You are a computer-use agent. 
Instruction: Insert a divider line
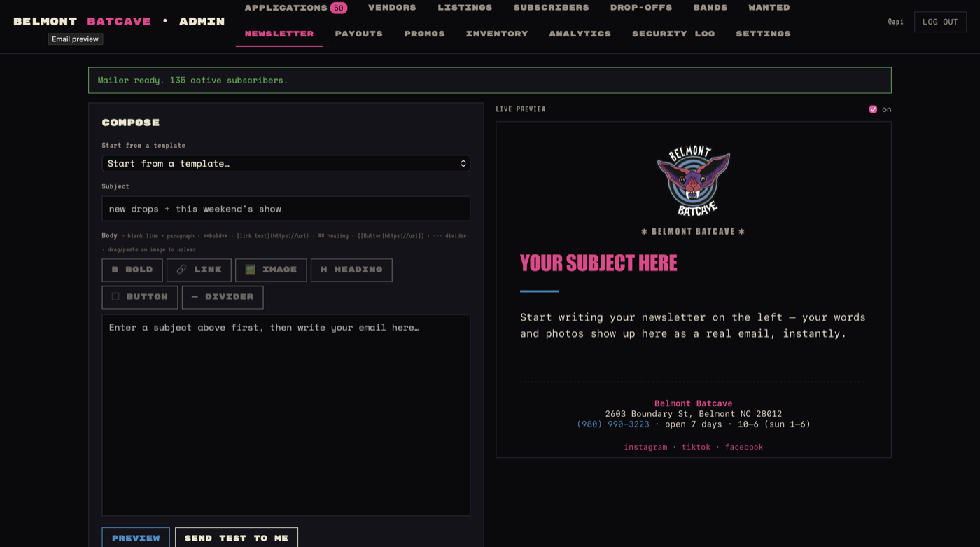point(223,297)
